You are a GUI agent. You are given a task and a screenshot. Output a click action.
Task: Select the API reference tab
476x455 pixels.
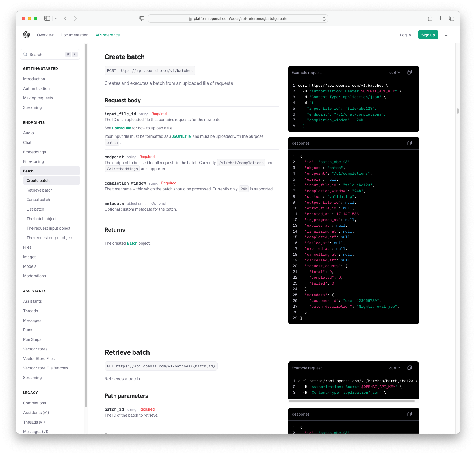tap(107, 35)
